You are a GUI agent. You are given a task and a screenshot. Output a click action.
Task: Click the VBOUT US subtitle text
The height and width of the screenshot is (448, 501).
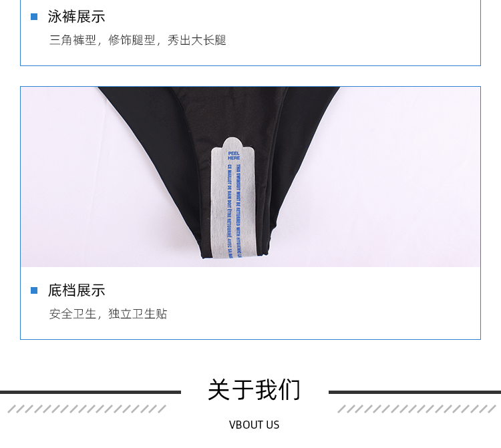(x=254, y=425)
